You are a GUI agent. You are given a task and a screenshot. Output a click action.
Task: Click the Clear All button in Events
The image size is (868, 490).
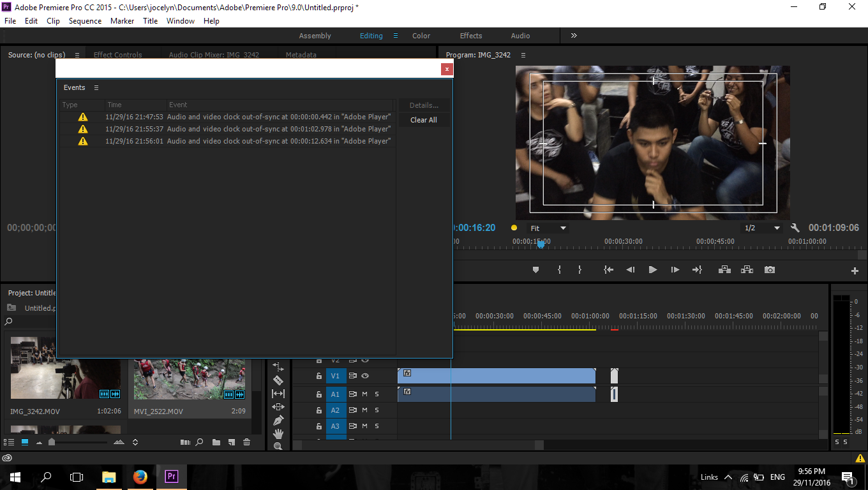424,120
